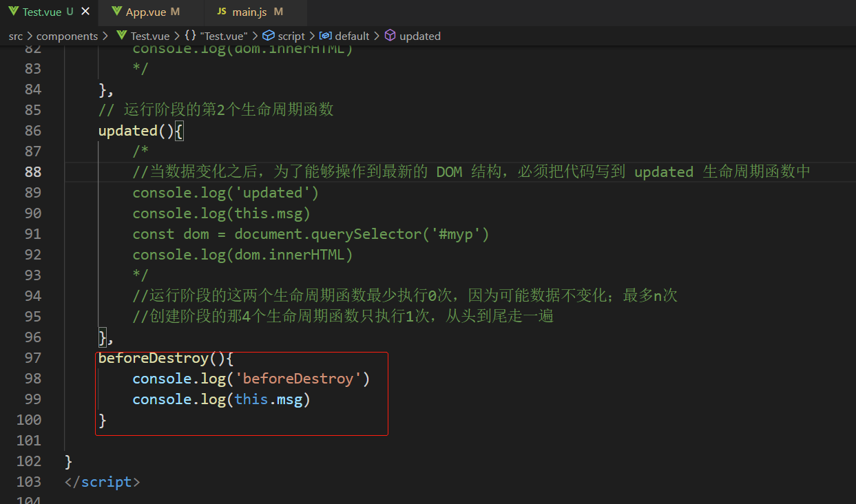Click the curly braces icon in breadcrumb
Image resolution: width=856 pixels, height=504 pixels.
(x=190, y=36)
